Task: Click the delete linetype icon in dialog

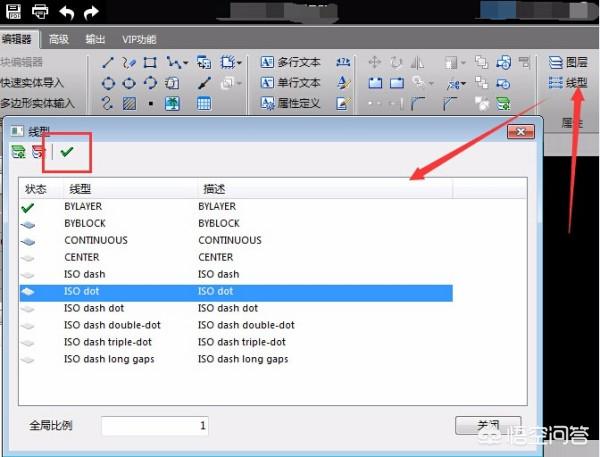Action: pyautogui.click(x=38, y=152)
